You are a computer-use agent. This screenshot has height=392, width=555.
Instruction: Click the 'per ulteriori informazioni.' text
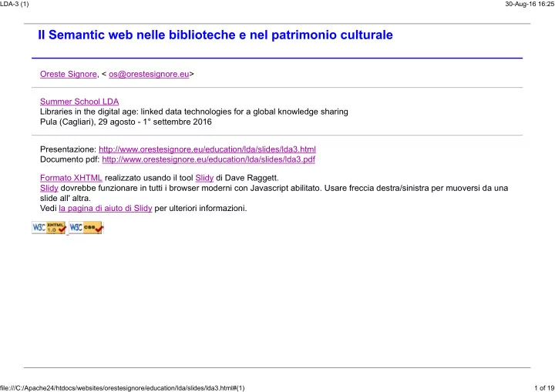pos(200,208)
